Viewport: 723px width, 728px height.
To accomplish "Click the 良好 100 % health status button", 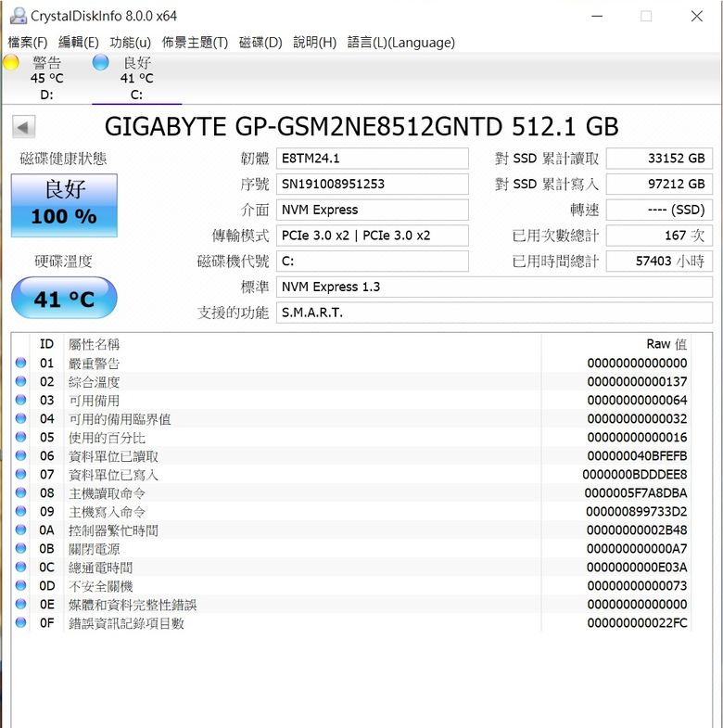I will point(64,206).
